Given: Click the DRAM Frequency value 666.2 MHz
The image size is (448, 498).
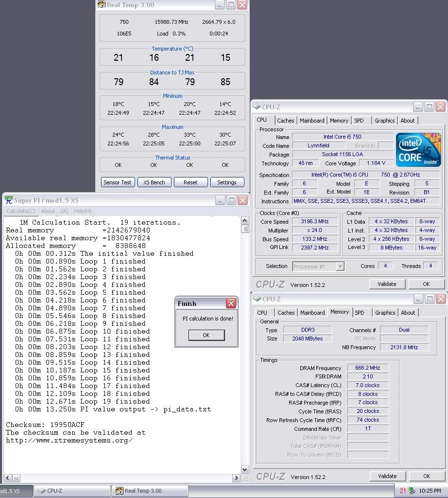Looking at the screenshot, I should (x=368, y=368).
